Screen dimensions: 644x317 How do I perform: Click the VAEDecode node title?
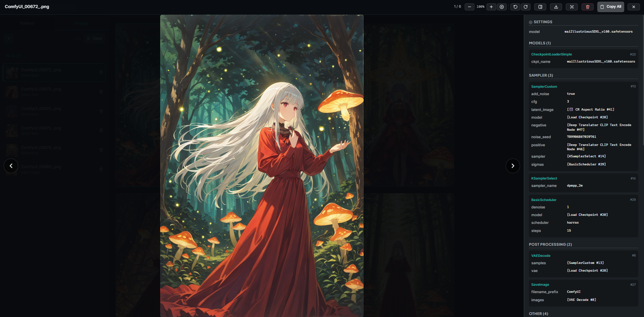(x=541, y=256)
